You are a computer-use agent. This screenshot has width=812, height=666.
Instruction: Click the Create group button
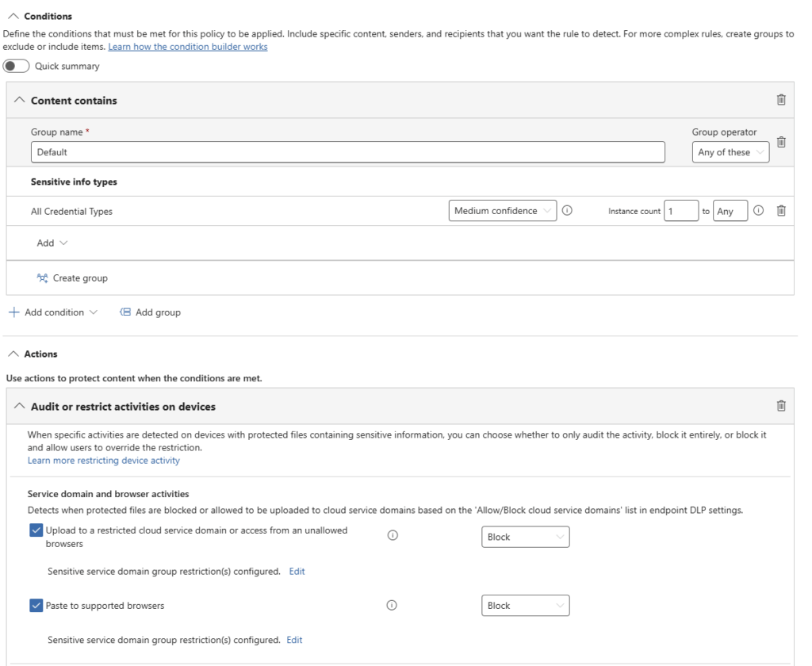[72, 278]
